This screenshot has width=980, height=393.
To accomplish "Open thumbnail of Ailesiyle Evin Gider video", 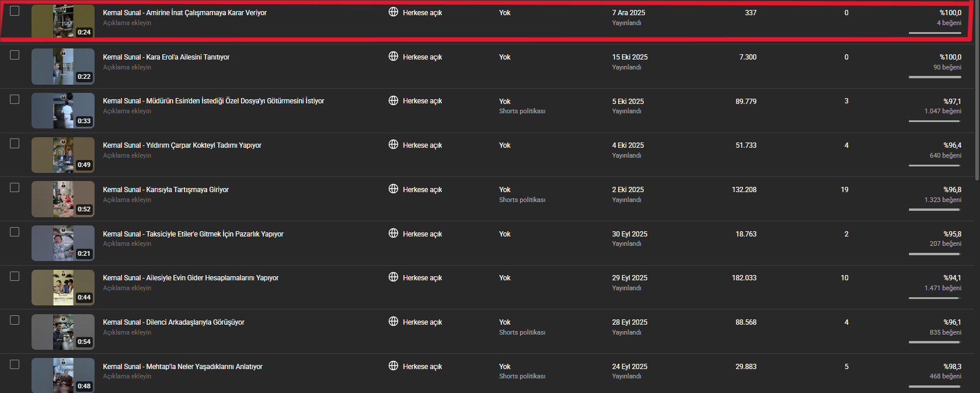I will click(x=63, y=287).
